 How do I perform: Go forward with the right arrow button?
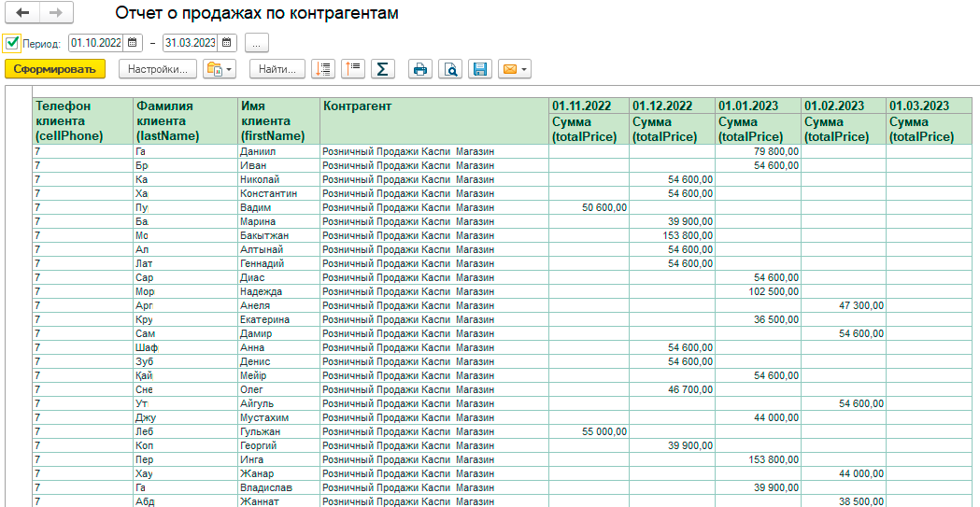(56, 12)
